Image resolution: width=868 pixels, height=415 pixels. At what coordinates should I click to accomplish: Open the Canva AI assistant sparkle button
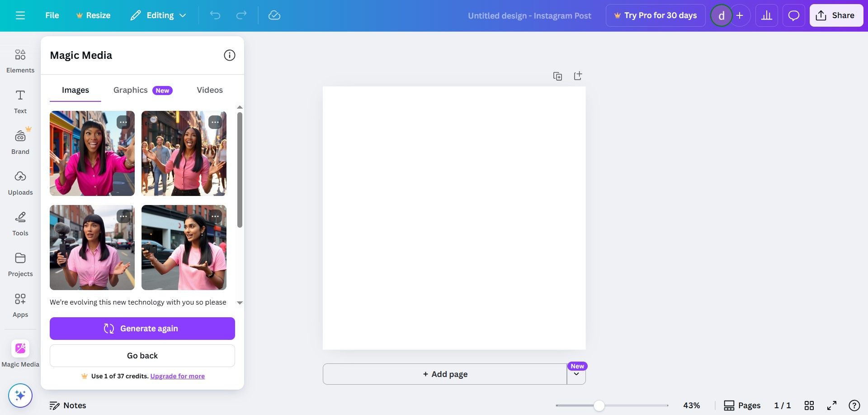click(x=20, y=396)
